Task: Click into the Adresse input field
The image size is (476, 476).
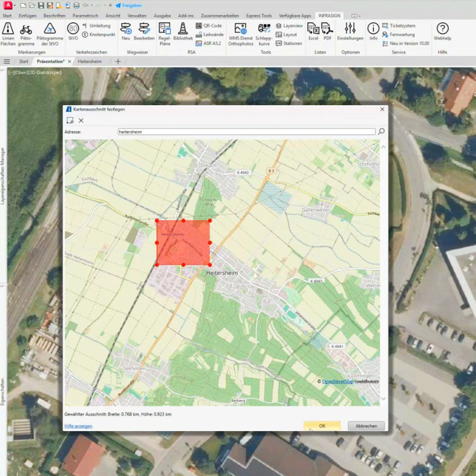Action: click(246, 132)
